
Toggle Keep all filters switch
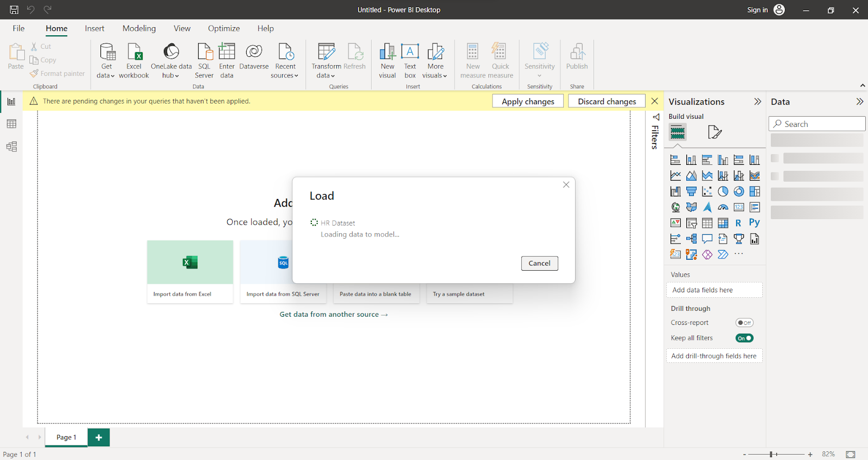(x=744, y=338)
